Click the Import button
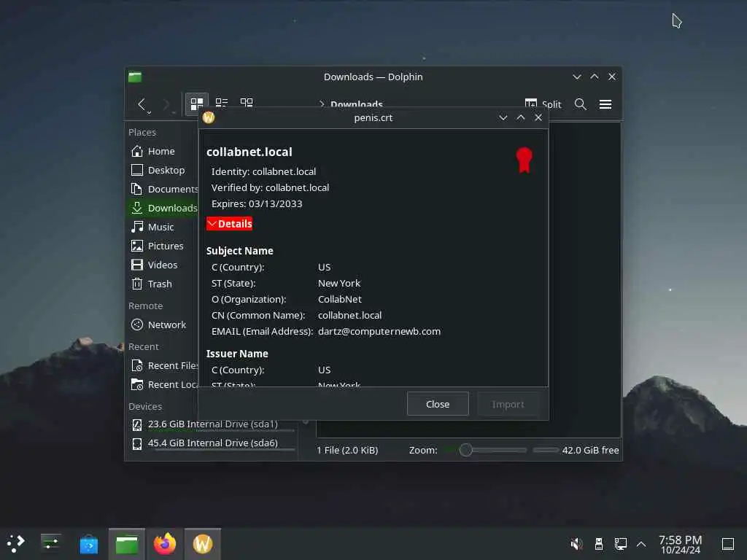The height and width of the screenshot is (560, 747). 508,404
